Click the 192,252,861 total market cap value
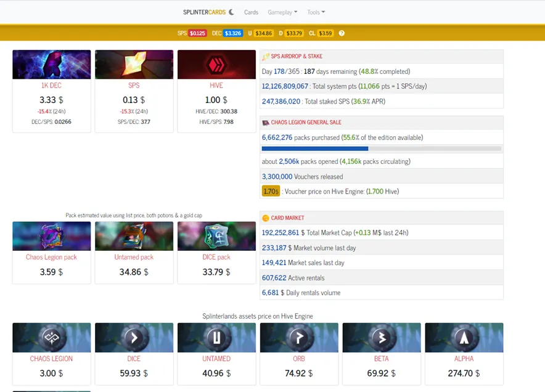The width and height of the screenshot is (545, 392). pyautogui.click(x=281, y=233)
